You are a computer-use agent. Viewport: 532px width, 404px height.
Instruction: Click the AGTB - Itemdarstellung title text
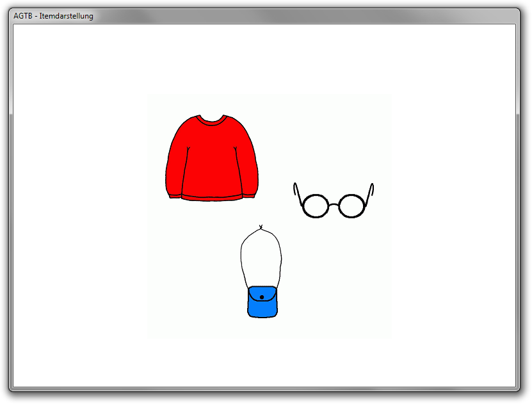tap(53, 16)
